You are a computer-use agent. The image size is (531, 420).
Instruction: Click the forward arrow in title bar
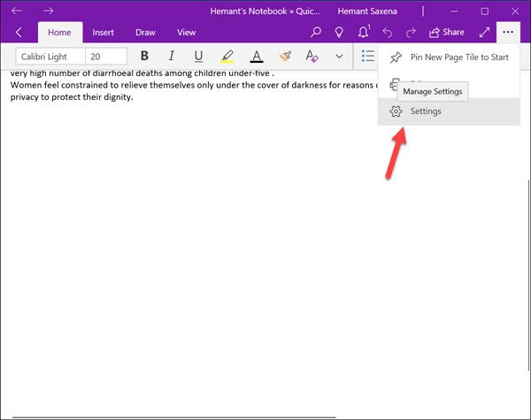(48, 11)
